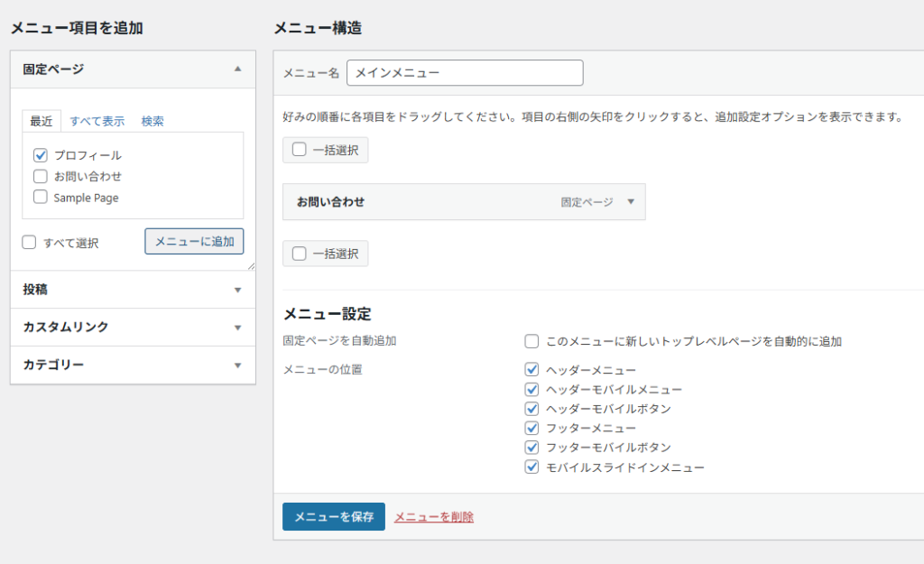Enable auto-add new top-level pages checkbox
The width and height of the screenshot is (924, 564).
(x=532, y=341)
